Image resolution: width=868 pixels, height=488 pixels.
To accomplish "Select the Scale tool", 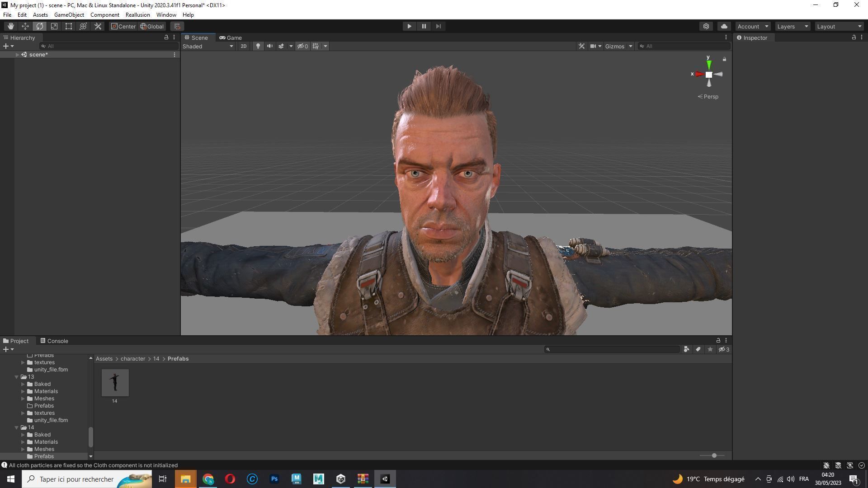I will click(x=54, y=26).
